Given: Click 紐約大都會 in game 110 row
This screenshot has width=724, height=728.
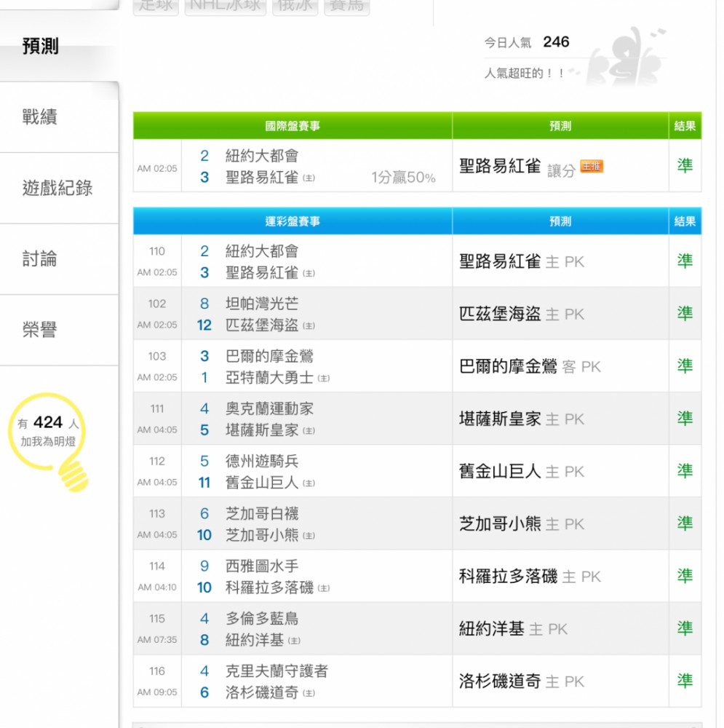Looking at the screenshot, I should pos(262,251).
